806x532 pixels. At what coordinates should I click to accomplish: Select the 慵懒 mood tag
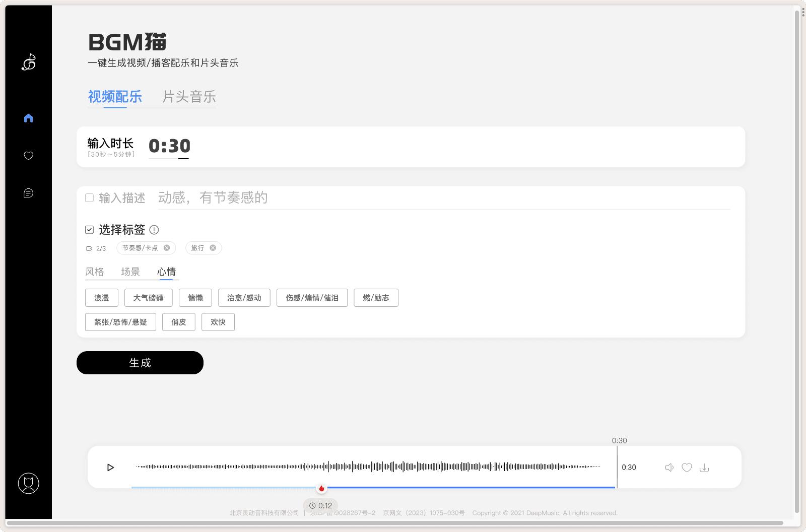pos(195,298)
